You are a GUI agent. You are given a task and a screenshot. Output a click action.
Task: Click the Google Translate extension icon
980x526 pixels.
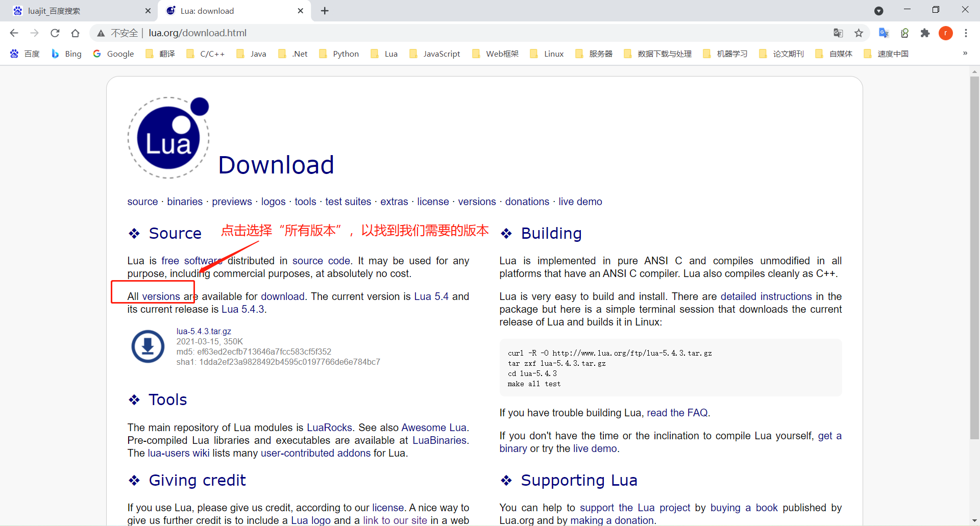(x=884, y=33)
